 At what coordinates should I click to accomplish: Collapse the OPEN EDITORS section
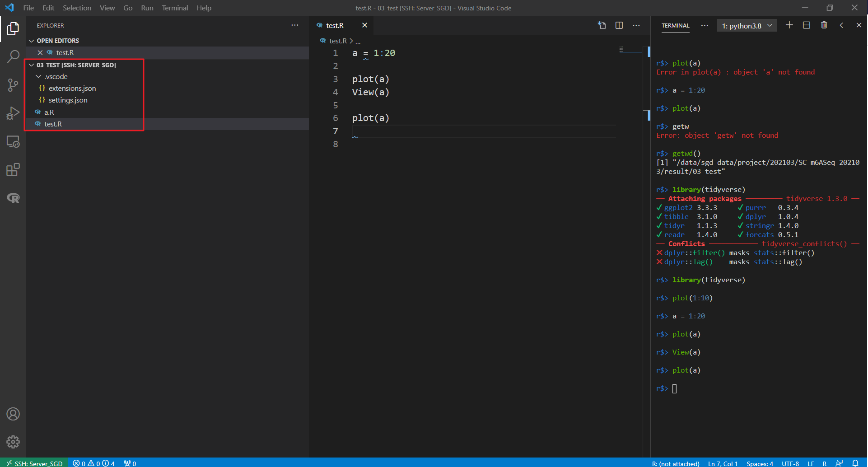pos(31,40)
